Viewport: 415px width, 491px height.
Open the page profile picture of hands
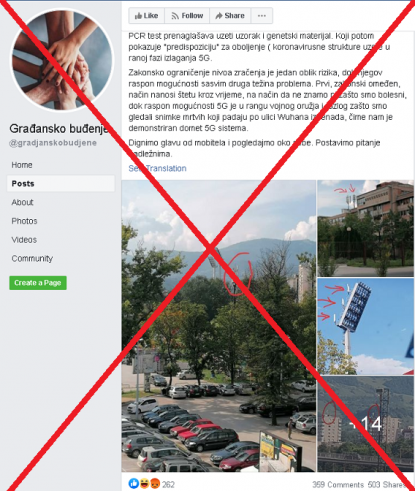pyautogui.click(x=62, y=60)
